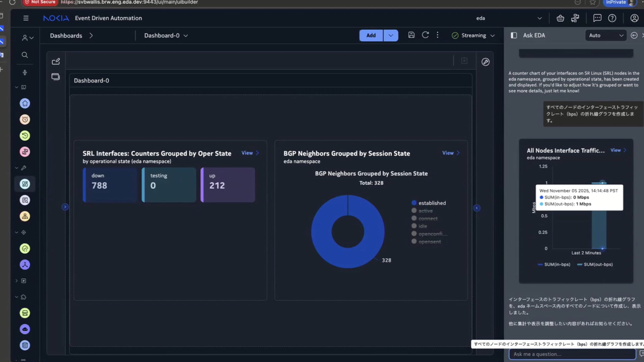Viewport: 644px width, 362px height.
Task: Open Help using the question mark icon
Action: click(x=612, y=18)
